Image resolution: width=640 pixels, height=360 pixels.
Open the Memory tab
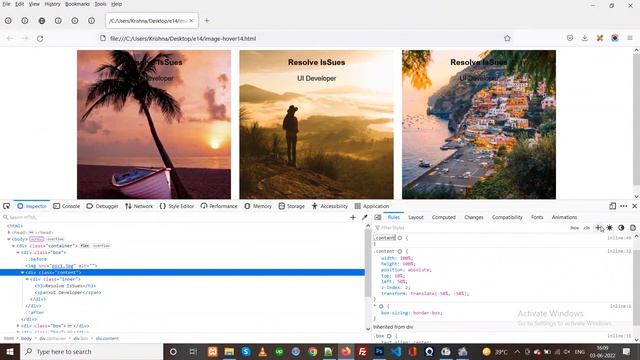pyautogui.click(x=258, y=206)
